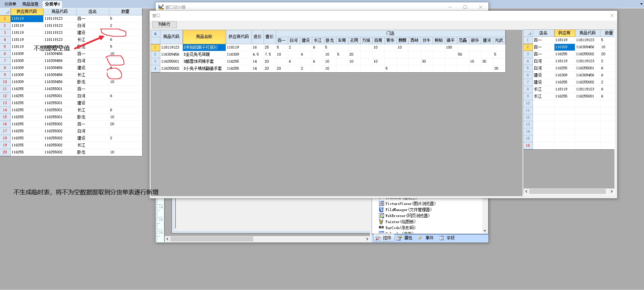644x290 pixels.
Task: Click the 光武 store column header
Action: [x=499, y=41]
